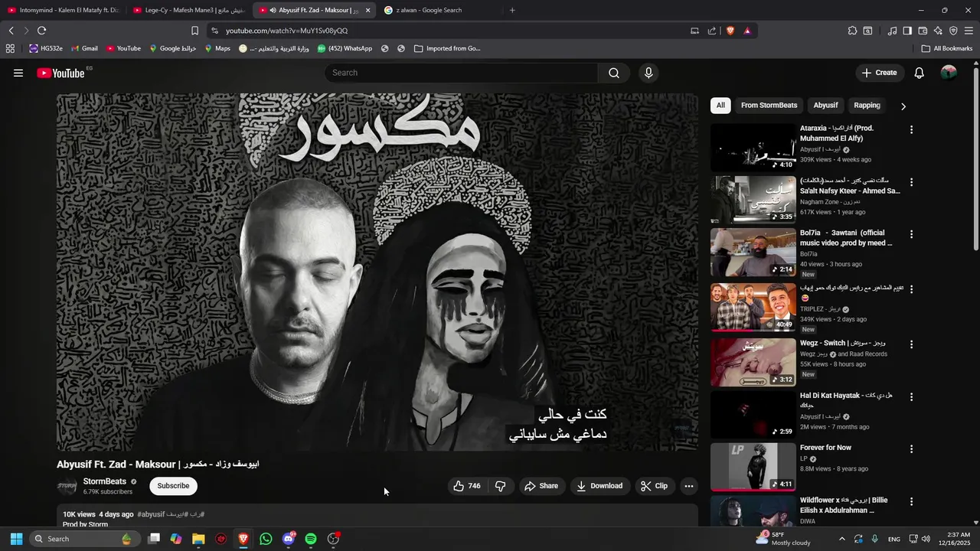This screenshot has height=551, width=980.
Task: Open Brave Rewards triangle icon
Action: [747, 31]
